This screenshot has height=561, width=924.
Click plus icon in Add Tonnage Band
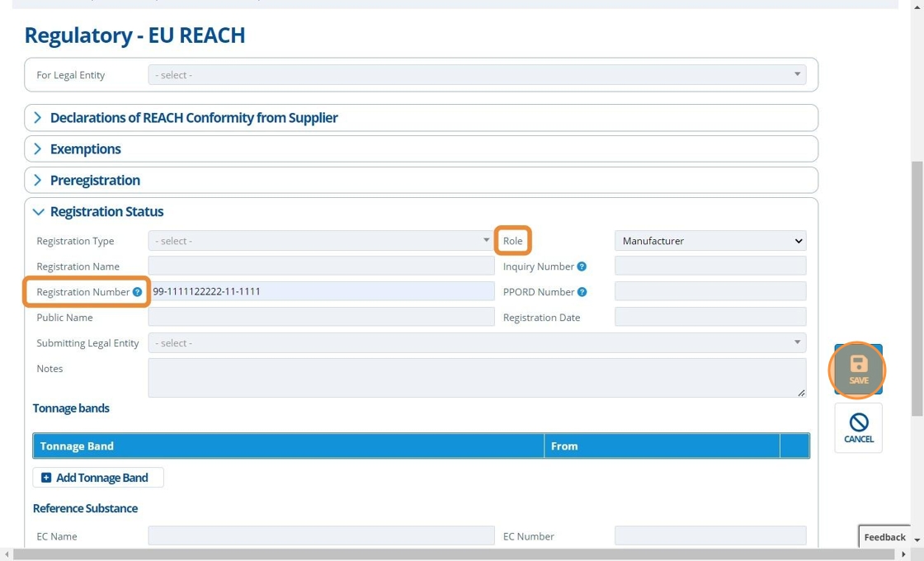coord(46,478)
